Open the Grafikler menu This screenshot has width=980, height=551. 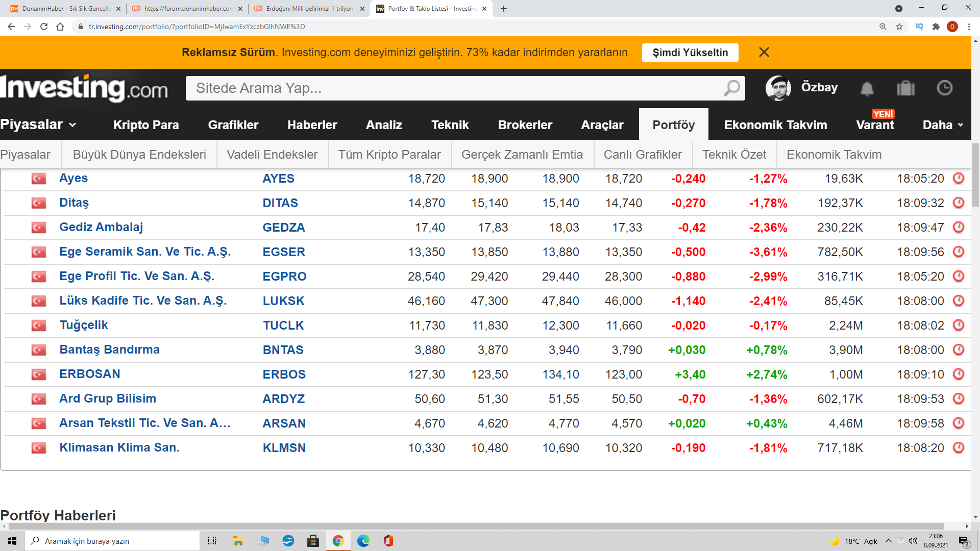[x=233, y=125]
